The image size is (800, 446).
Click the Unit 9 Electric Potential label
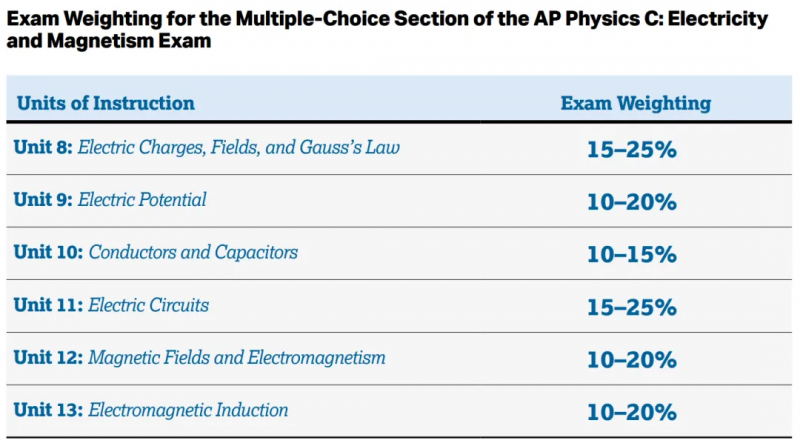pyautogui.click(x=110, y=200)
